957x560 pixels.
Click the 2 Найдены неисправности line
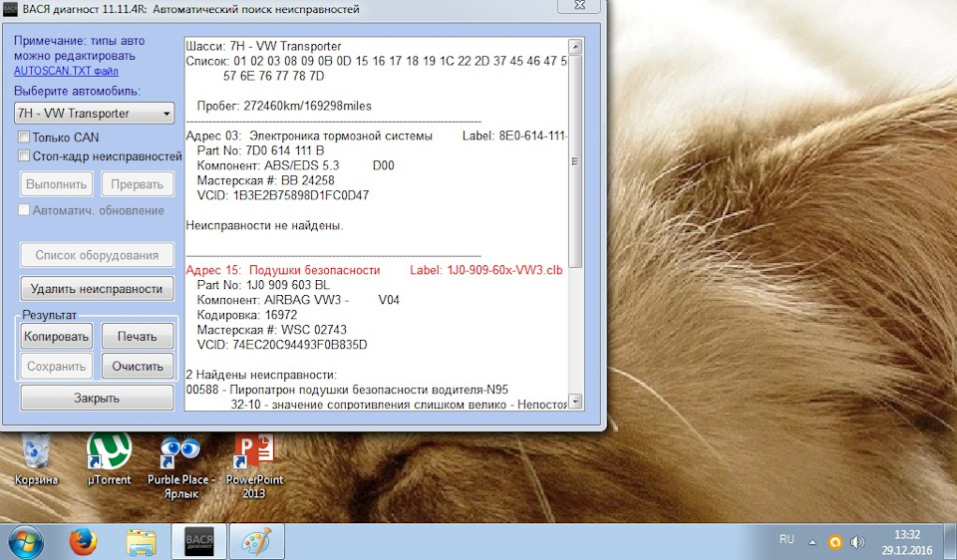click(261, 375)
